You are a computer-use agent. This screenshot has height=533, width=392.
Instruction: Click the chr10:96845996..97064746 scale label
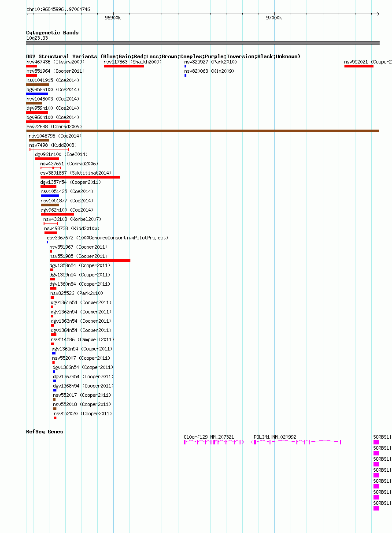pos(58,9)
